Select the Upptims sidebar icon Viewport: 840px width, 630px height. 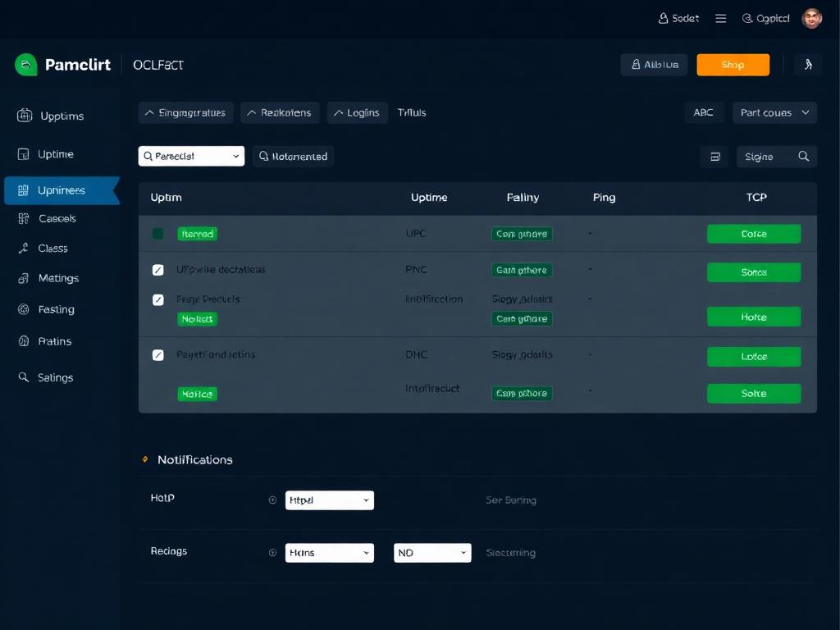(x=24, y=116)
